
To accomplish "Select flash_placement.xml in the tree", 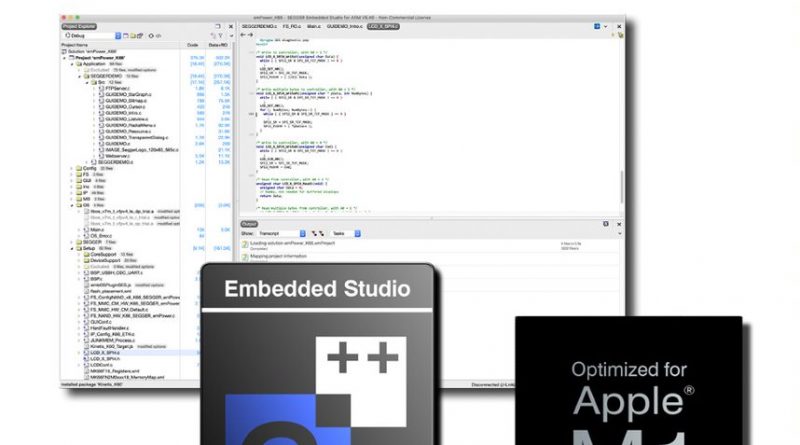I will pos(111,291).
